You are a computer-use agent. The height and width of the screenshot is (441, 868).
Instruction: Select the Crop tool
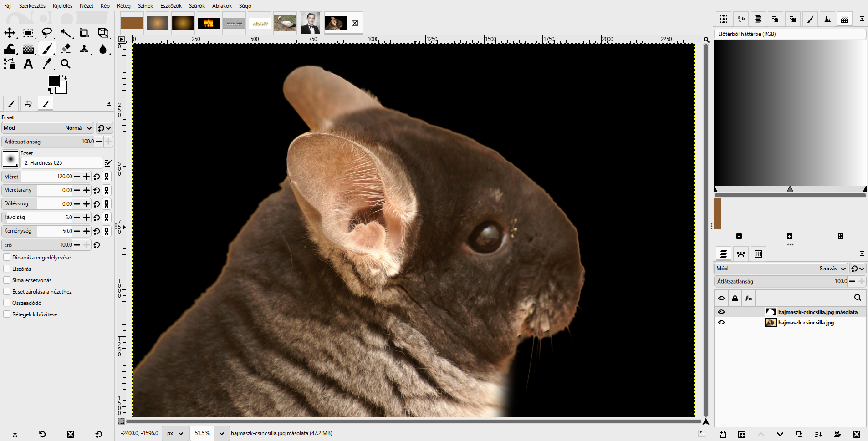tap(84, 33)
